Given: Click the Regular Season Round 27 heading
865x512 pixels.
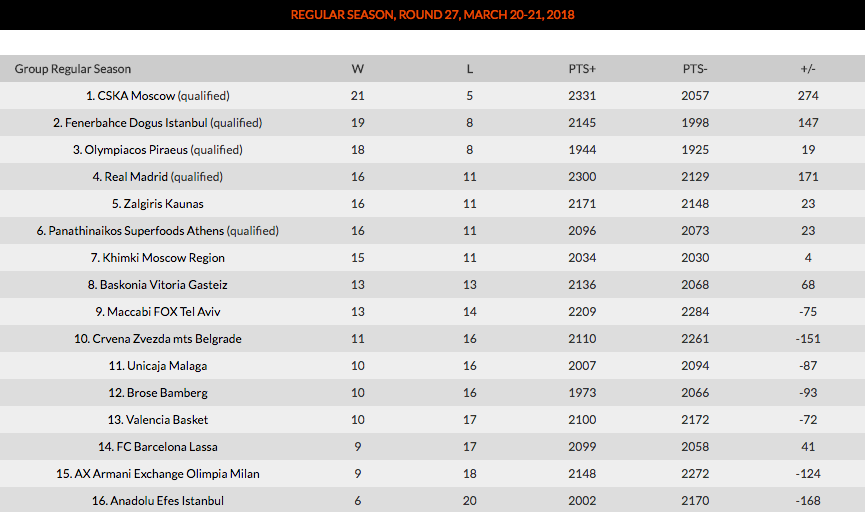Looking at the screenshot, I should (x=432, y=15).
